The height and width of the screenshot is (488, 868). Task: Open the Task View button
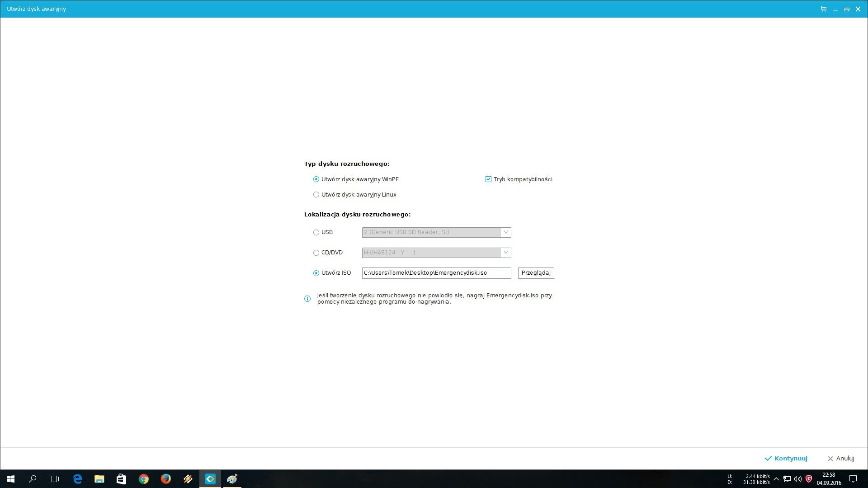point(54,479)
